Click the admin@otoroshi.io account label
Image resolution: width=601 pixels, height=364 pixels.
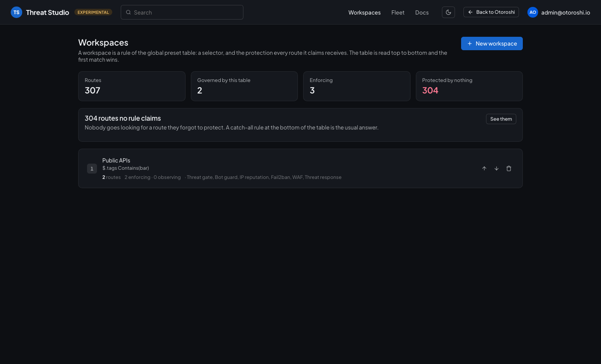(566, 12)
